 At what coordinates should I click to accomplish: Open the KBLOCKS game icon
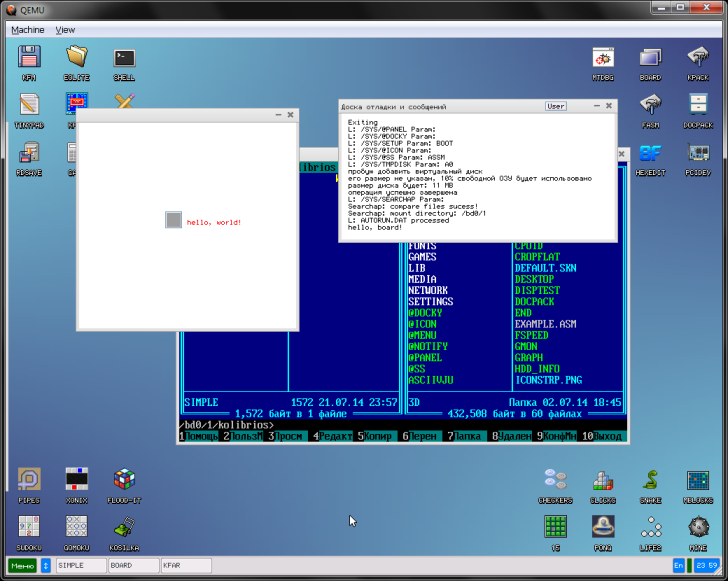point(698,485)
